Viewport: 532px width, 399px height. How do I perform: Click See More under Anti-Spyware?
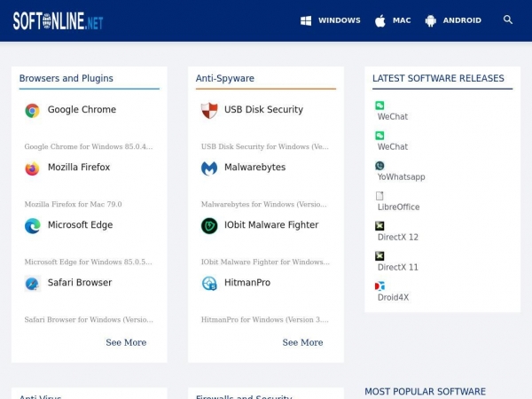(302, 342)
